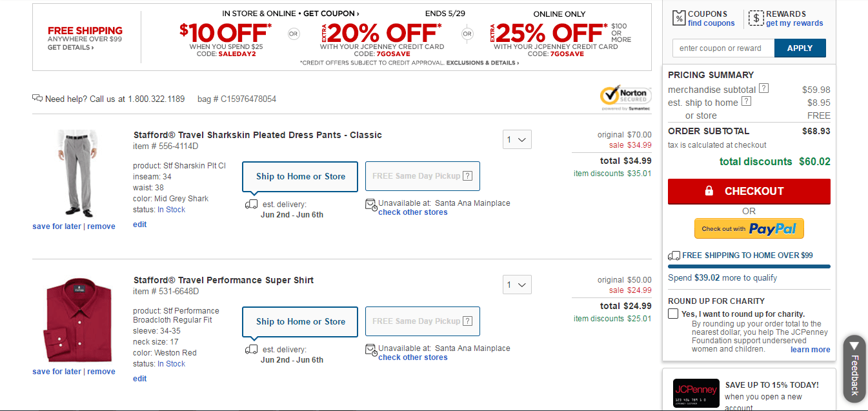Click the truck icon beside FREE SHIPPING TO HOME
This screenshot has height=411, width=868.
674,255
